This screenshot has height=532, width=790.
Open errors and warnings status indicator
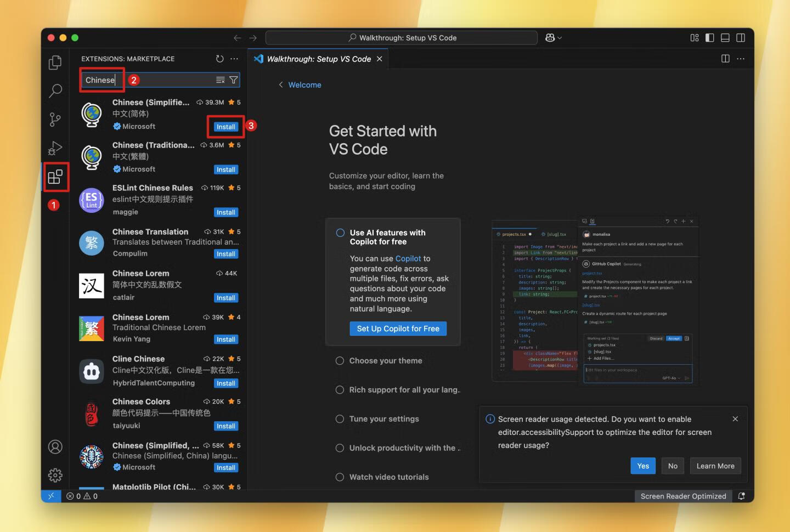82,496
